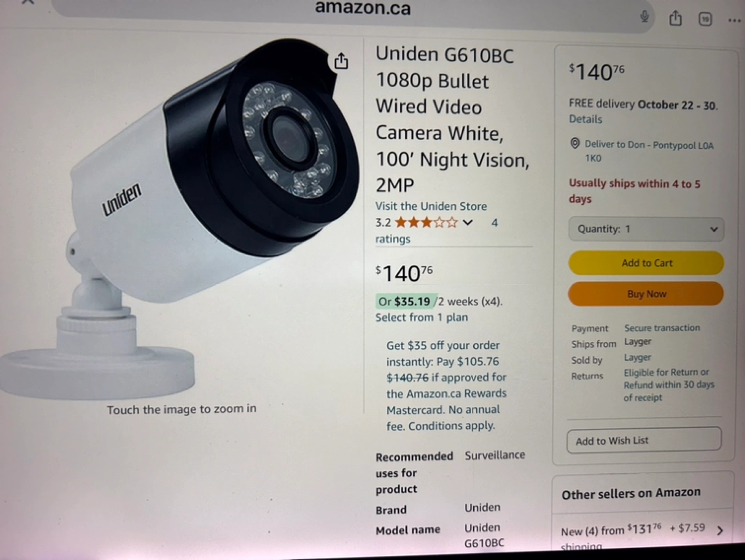Click the Add to Cart button
745x560 pixels.
point(646,263)
